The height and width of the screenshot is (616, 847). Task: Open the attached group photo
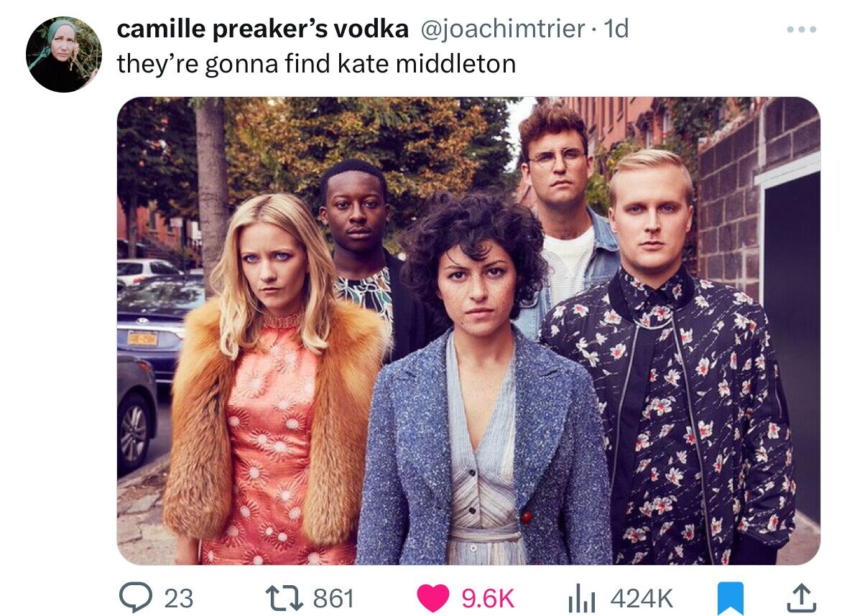point(468,330)
